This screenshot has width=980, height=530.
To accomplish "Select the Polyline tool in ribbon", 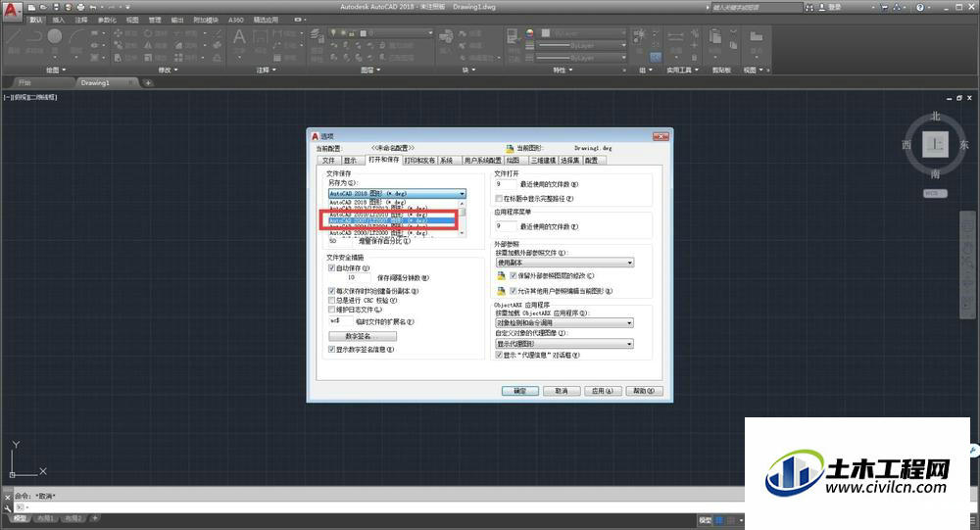I will pos(34,37).
